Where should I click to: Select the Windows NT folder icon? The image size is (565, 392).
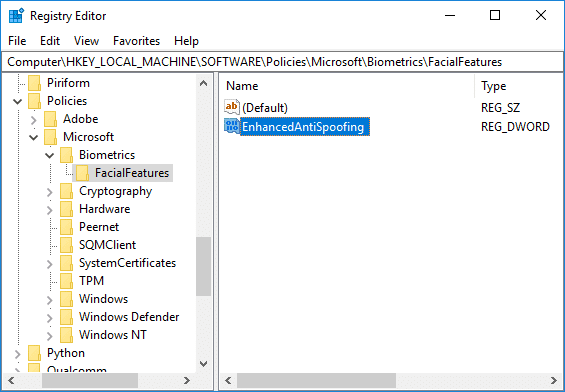(67, 335)
